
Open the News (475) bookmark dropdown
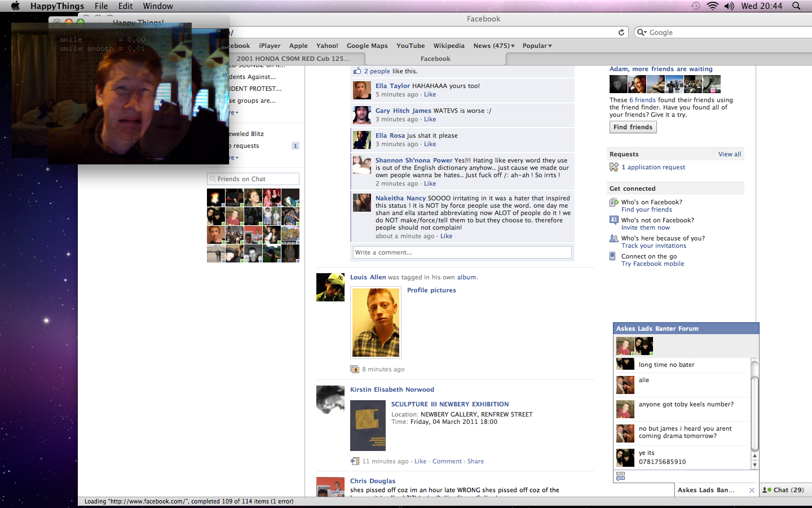[x=494, y=46]
